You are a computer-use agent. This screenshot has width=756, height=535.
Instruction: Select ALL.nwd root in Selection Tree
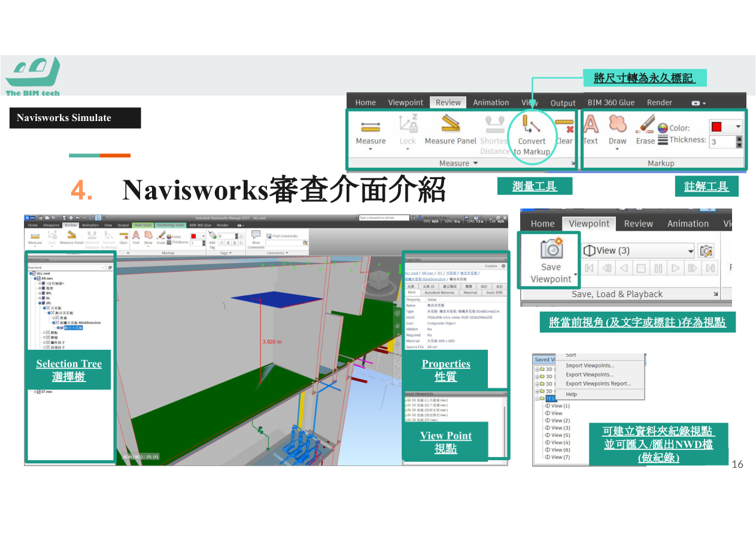pos(43,273)
